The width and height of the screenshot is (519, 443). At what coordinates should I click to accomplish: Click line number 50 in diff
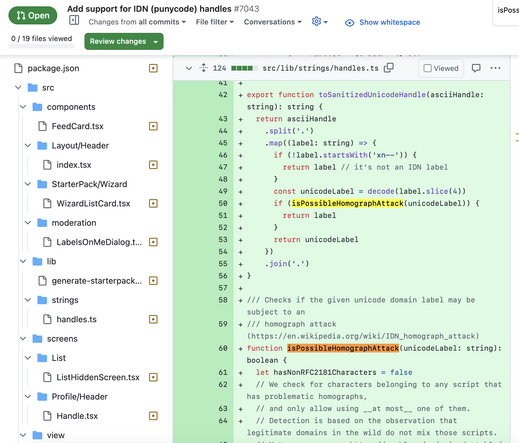pyautogui.click(x=223, y=203)
